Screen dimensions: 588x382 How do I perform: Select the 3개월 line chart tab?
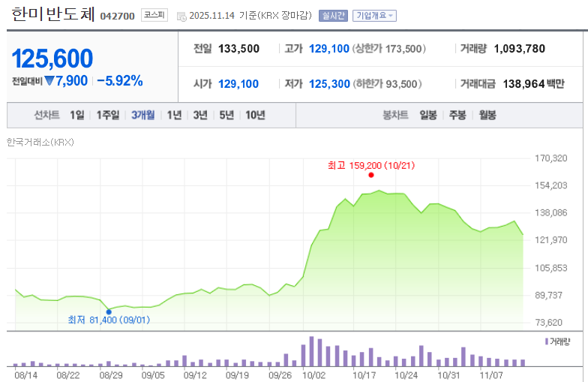pos(142,115)
